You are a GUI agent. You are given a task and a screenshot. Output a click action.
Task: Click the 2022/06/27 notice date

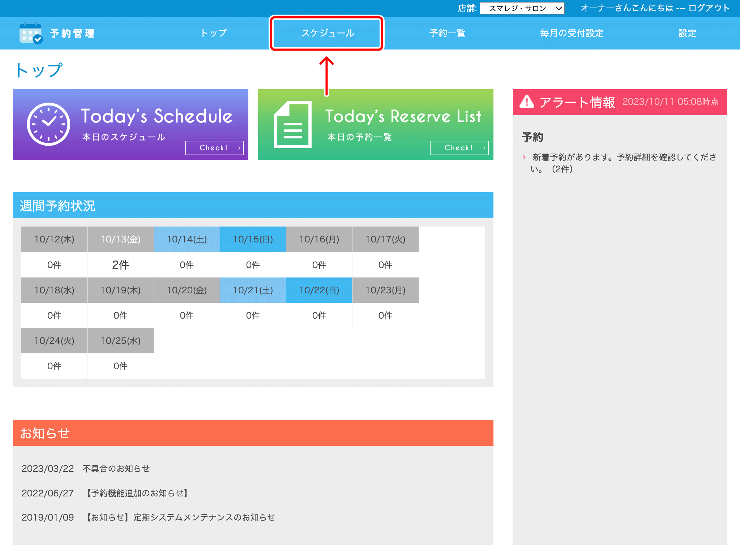[48, 493]
